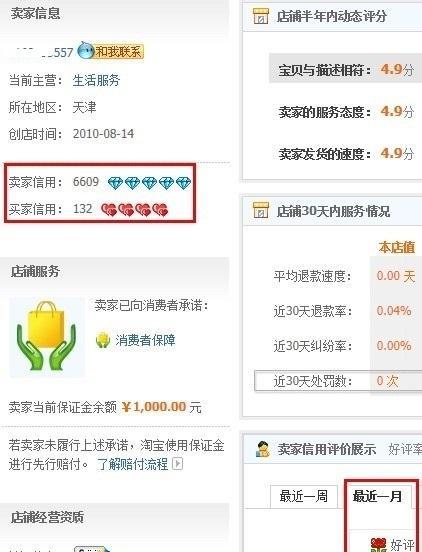The width and height of the screenshot is (422, 552).
Task: Switch to the 最近一周 tab
Action: click(x=304, y=496)
